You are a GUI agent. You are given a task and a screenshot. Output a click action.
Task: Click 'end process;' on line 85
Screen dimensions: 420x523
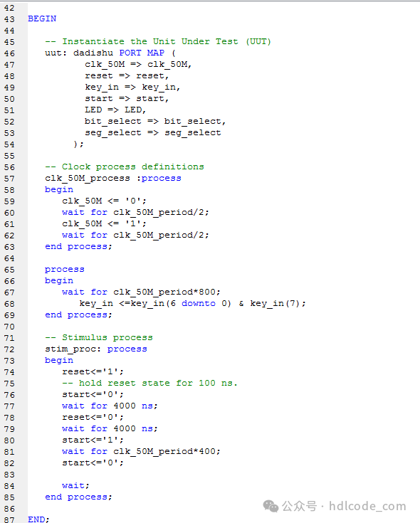point(79,497)
